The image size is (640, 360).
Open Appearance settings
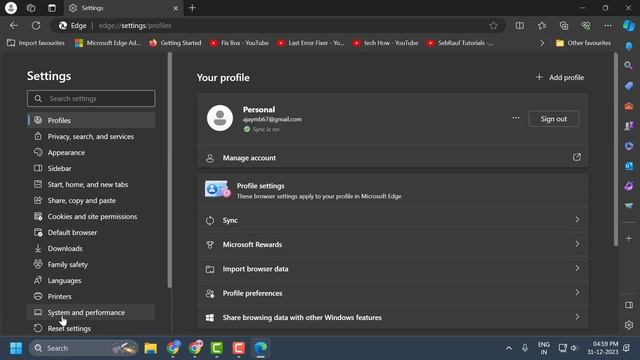click(91, 152)
